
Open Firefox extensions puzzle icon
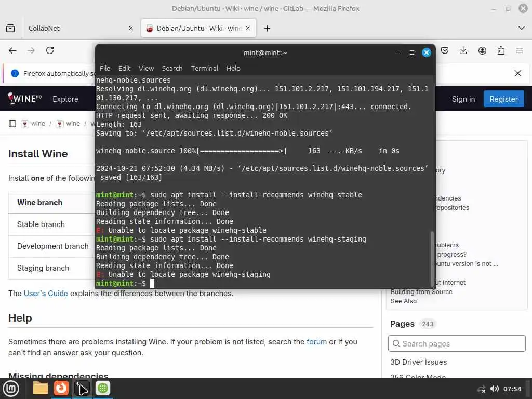point(501,51)
